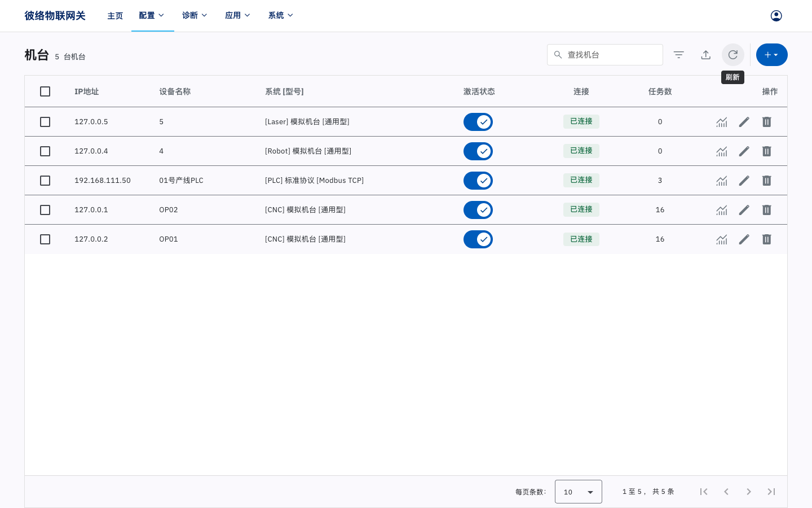Viewport: 812px width, 508px height.
Task: Open the 诊断 menu
Action: 195,16
